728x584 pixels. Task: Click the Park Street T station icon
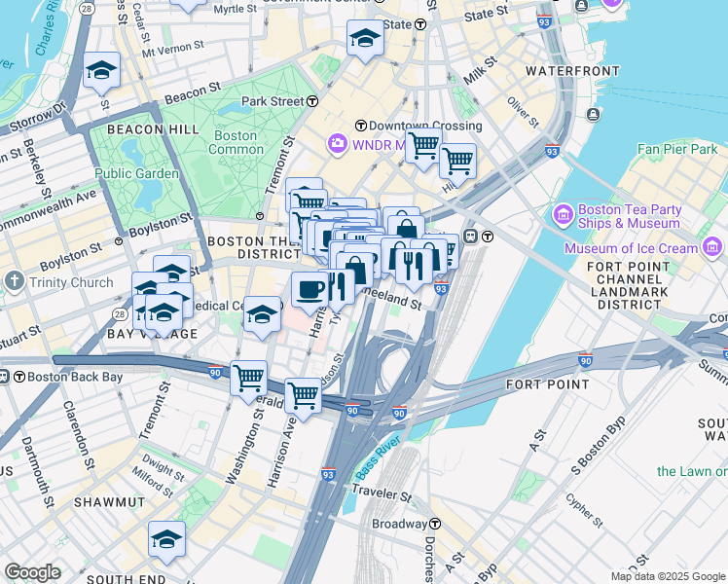click(x=313, y=101)
